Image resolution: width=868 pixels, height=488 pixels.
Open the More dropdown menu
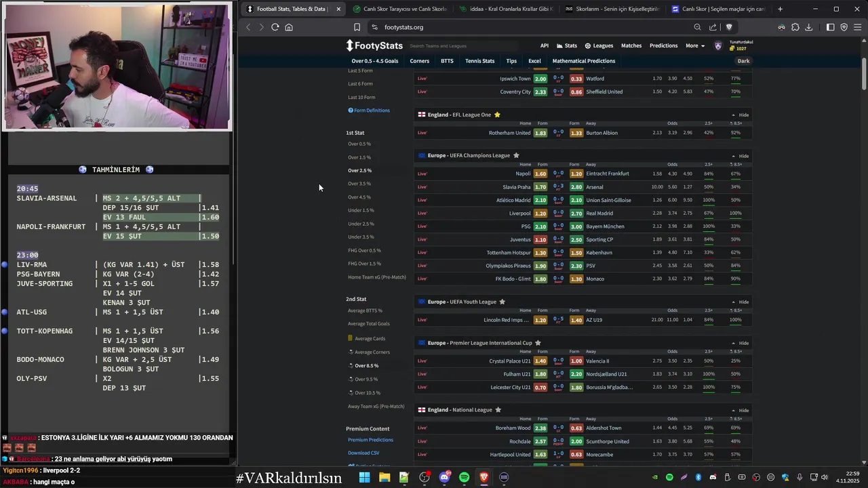[x=695, y=46]
